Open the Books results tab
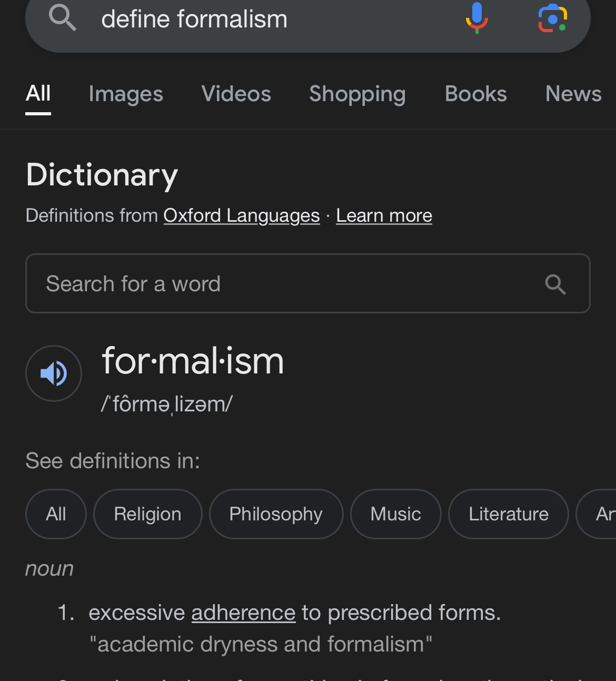616x681 pixels. click(x=475, y=94)
